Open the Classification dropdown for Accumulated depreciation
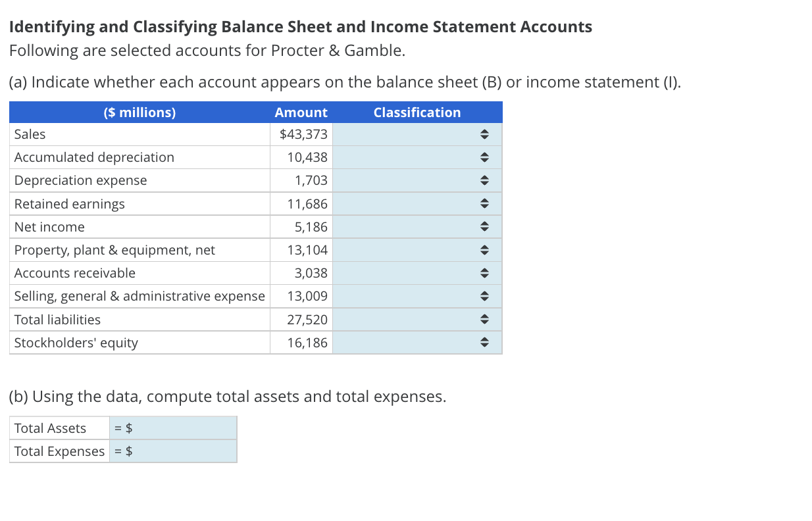This screenshot has width=812, height=521. click(484, 157)
